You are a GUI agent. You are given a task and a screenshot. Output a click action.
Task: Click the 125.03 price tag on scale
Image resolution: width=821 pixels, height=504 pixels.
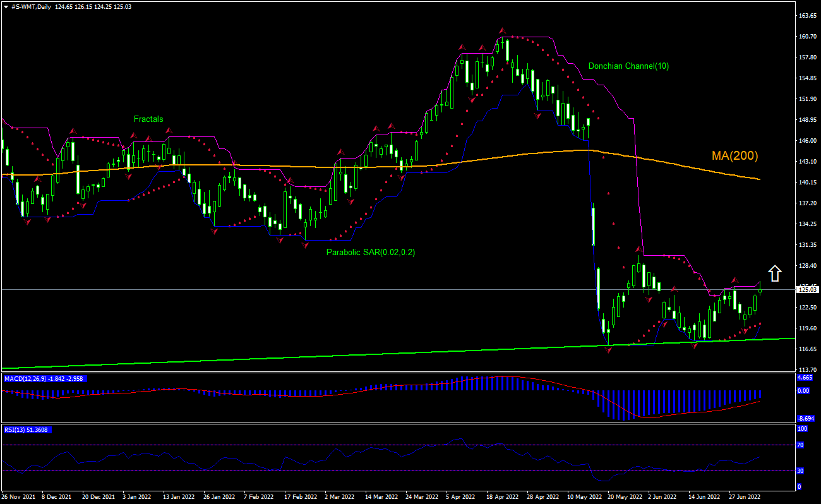coord(807,289)
